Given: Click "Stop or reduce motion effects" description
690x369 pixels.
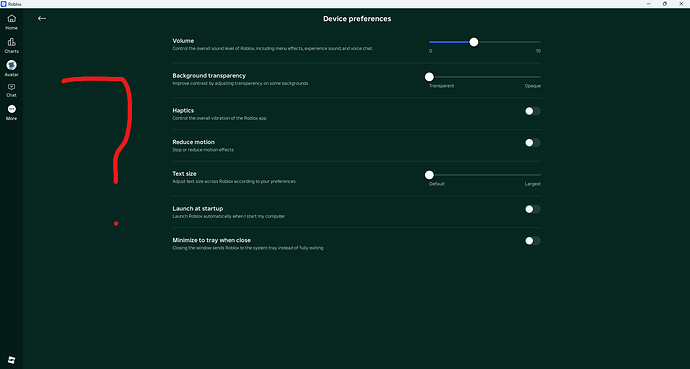Looking at the screenshot, I should click(203, 150).
